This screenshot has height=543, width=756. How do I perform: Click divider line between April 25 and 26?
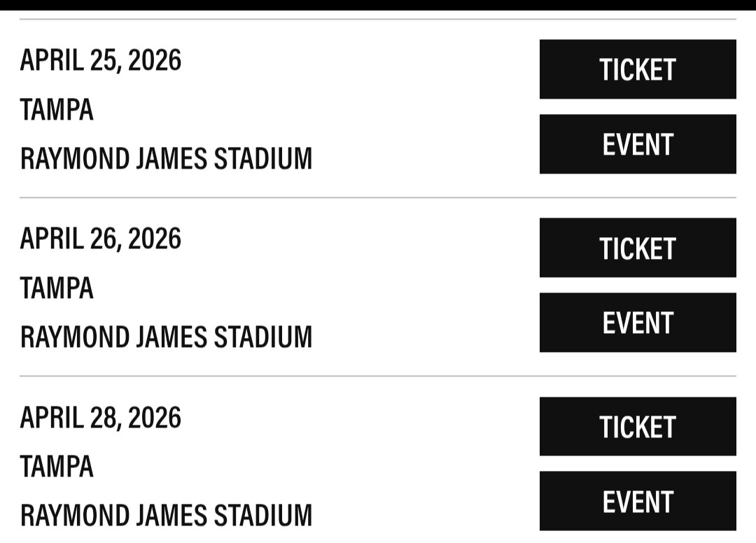tap(378, 197)
